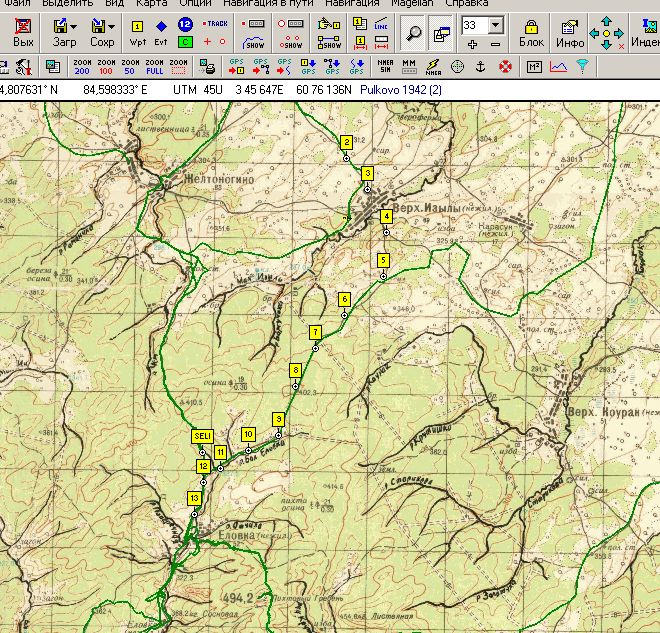Click the Вых exit button
660x633 pixels.
pos(23,32)
